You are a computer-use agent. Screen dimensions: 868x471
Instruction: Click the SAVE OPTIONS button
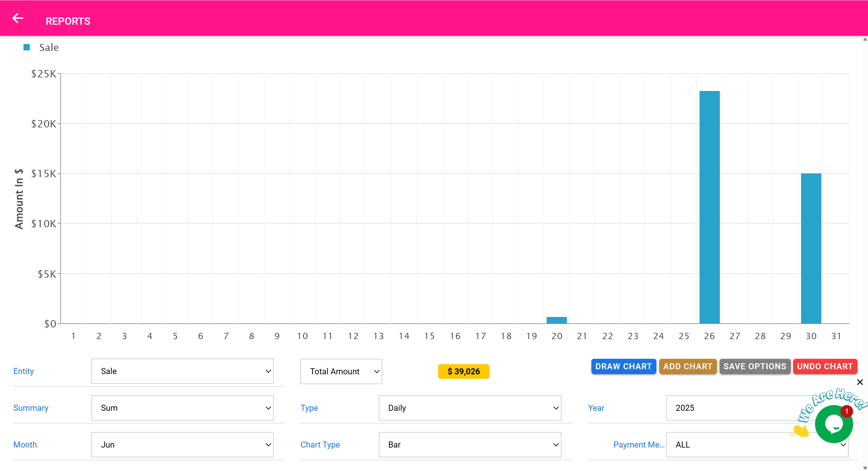tap(755, 366)
